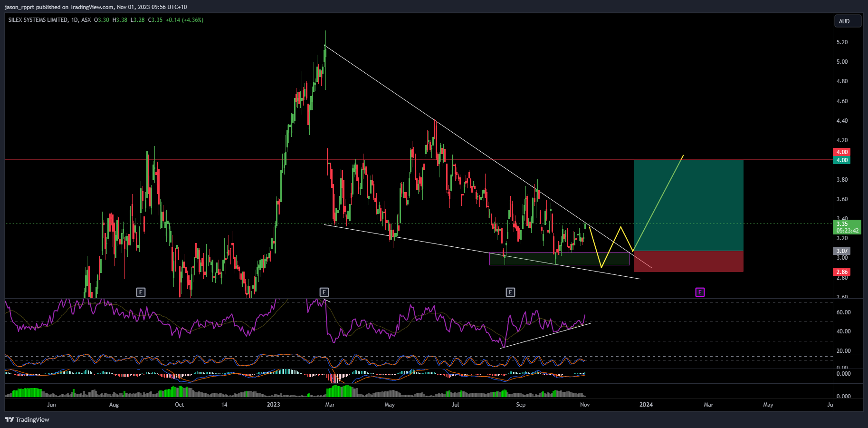Click the 60.00 RSI axis label
868x428 pixels.
tap(843, 312)
